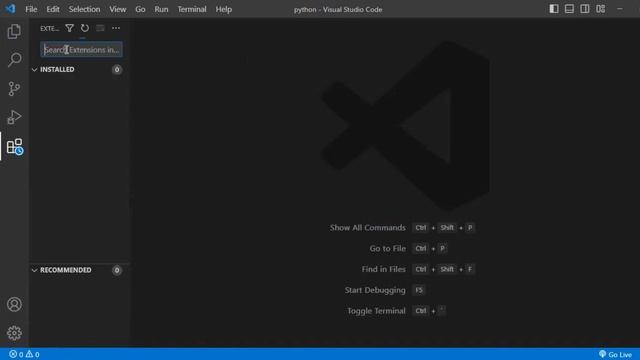
Task: Toggle the secondary side bar layout icon
Action: [585, 9]
